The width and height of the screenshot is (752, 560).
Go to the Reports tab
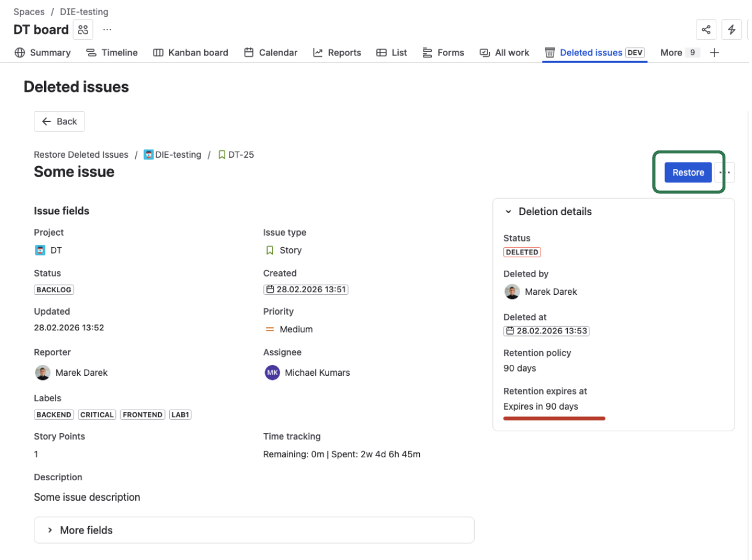[x=337, y=53]
